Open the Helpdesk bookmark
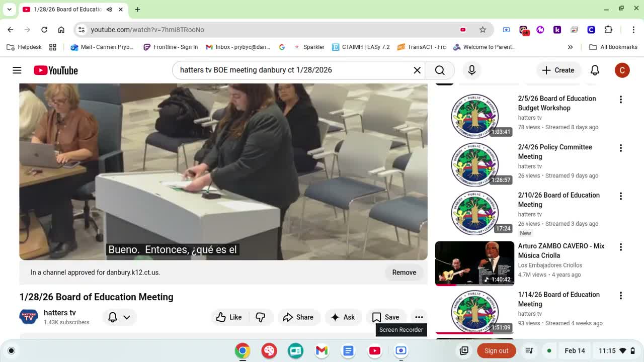This screenshot has height=362, width=644. [24, 47]
